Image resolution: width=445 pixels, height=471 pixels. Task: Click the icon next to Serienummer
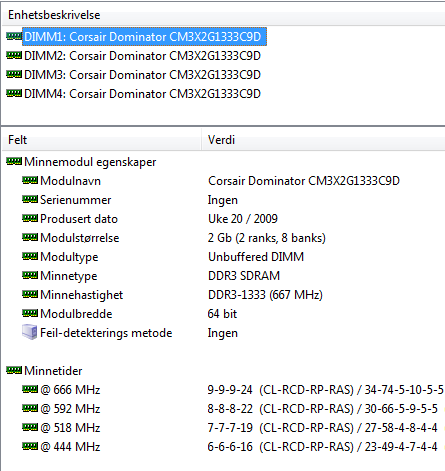(30, 199)
